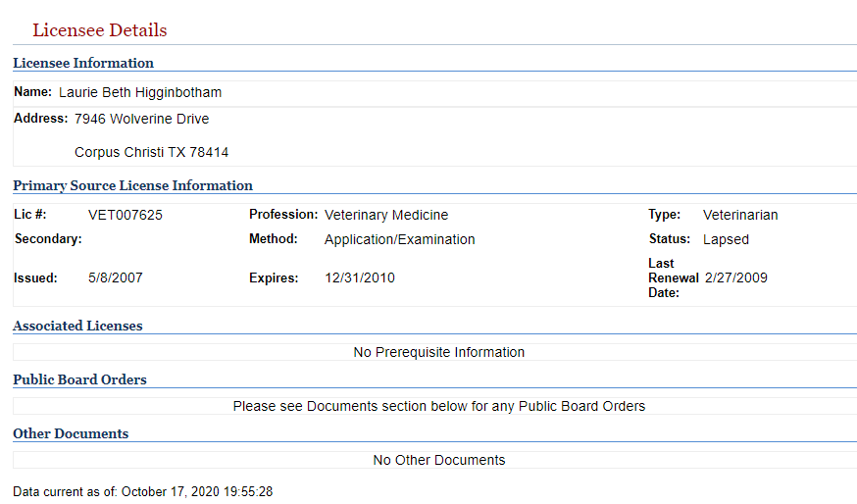This screenshot has height=504, width=857.
Task: Click the issued date 5/8/2007
Action: coord(116,277)
